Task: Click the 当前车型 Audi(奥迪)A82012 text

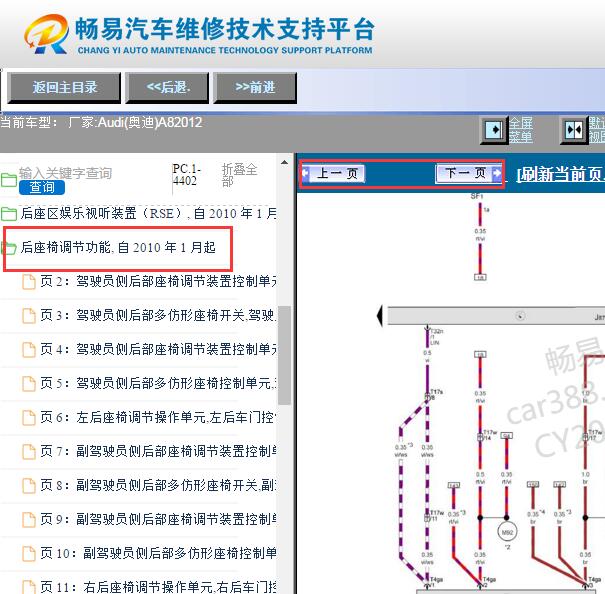Action: click(x=101, y=123)
